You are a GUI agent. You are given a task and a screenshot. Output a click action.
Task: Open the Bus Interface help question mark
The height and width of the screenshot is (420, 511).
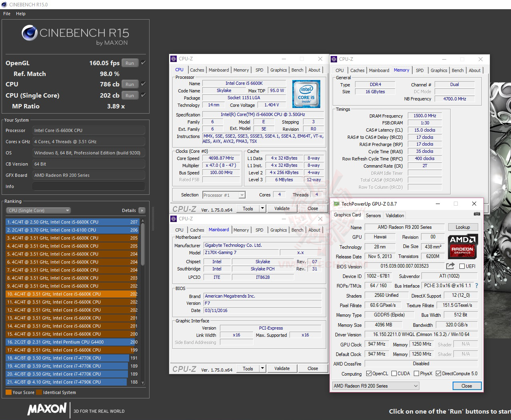click(x=477, y=286)
